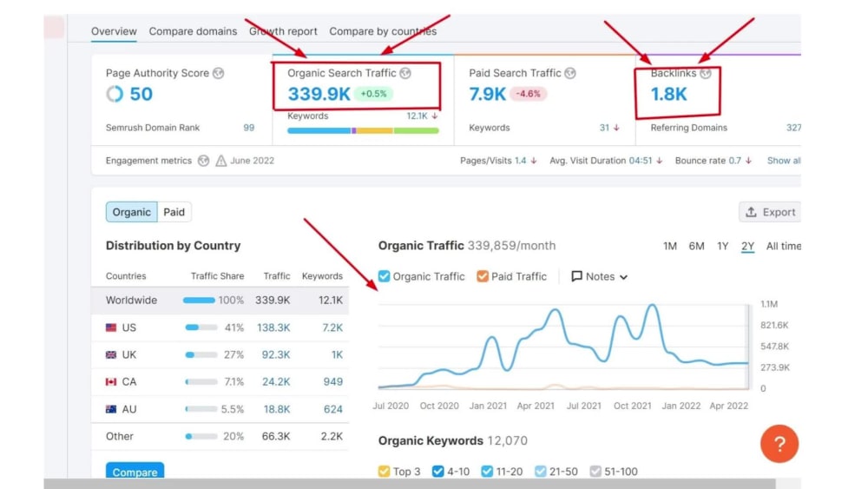Click the Export button
The height and width of the screenshot is (489, 868).
point(769,212)
